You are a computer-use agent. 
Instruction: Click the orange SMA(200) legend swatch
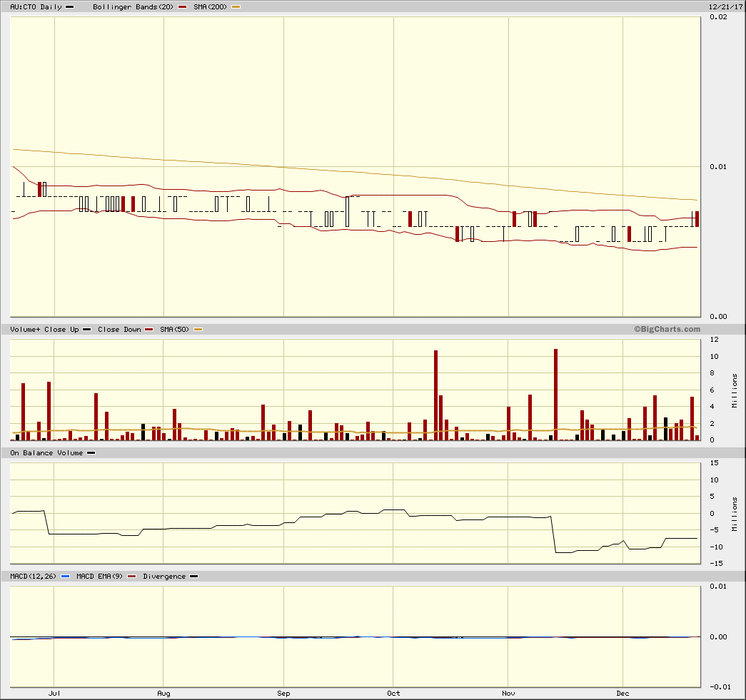click(236, 7)
